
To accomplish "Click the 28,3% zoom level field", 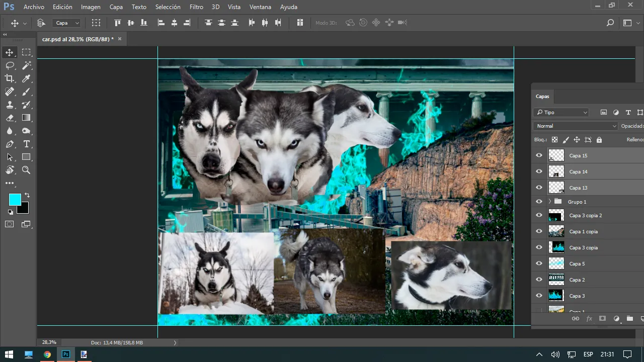I will pyautogui.click(x=49, y=342).
